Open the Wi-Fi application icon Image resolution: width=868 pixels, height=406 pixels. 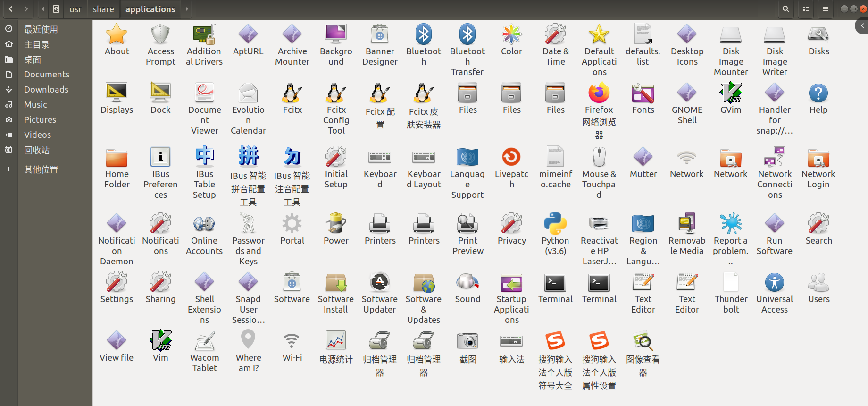pos(292,341)
